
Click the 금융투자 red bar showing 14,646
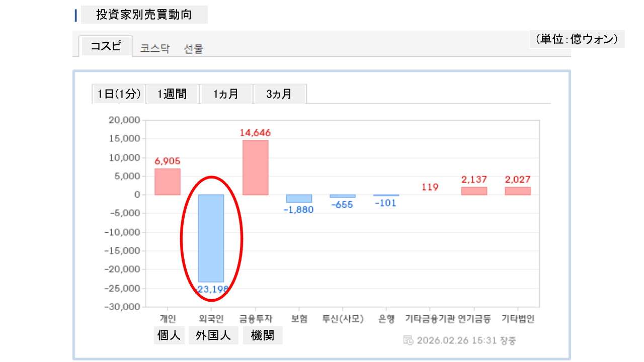[x=256, y=167]
